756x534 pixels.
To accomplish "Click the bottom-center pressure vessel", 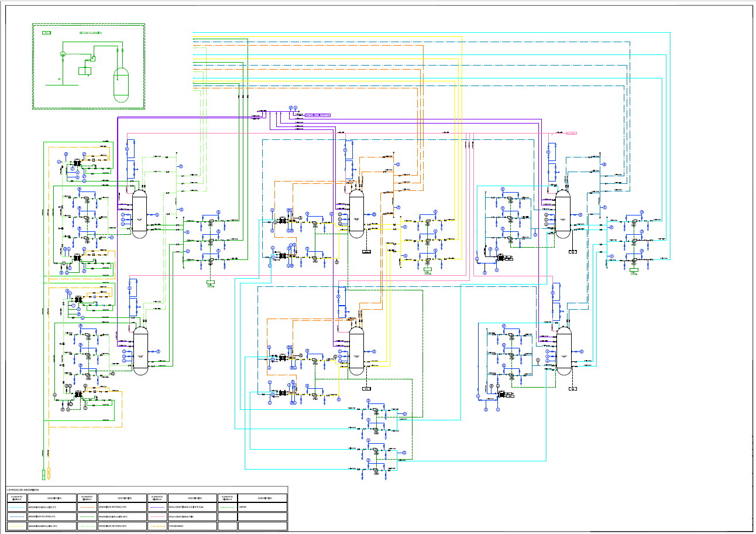I will tap(356, 350).
